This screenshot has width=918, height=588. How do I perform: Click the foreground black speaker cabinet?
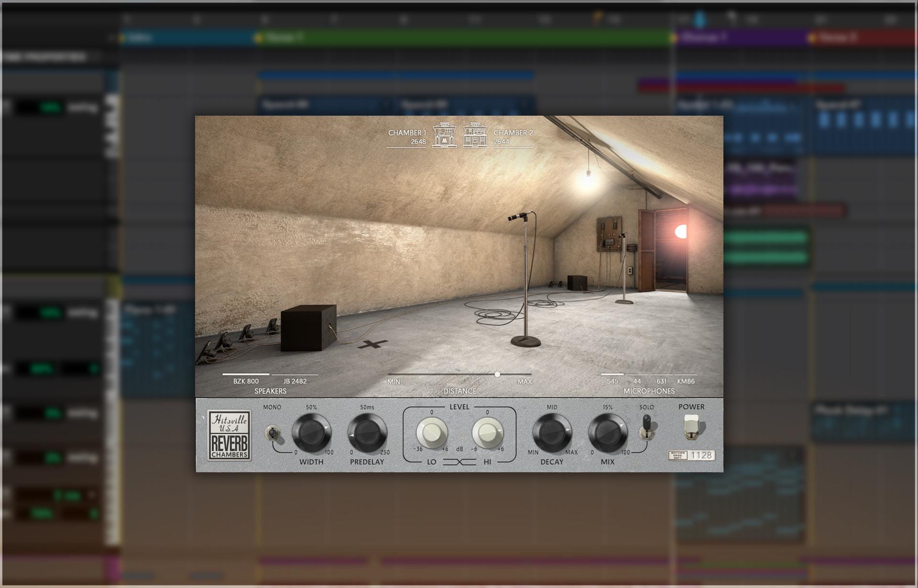click(x=308, y=328)
